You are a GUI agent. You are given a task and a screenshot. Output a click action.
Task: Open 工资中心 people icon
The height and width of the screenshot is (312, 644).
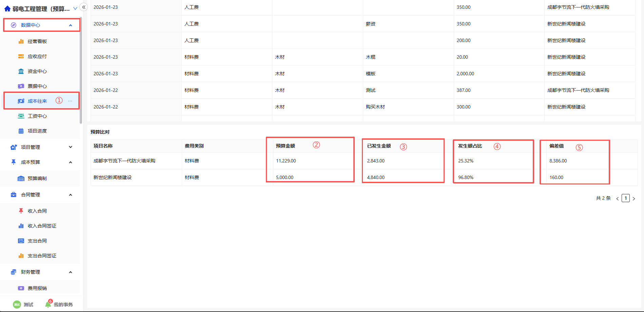click(x=21, y=116)
